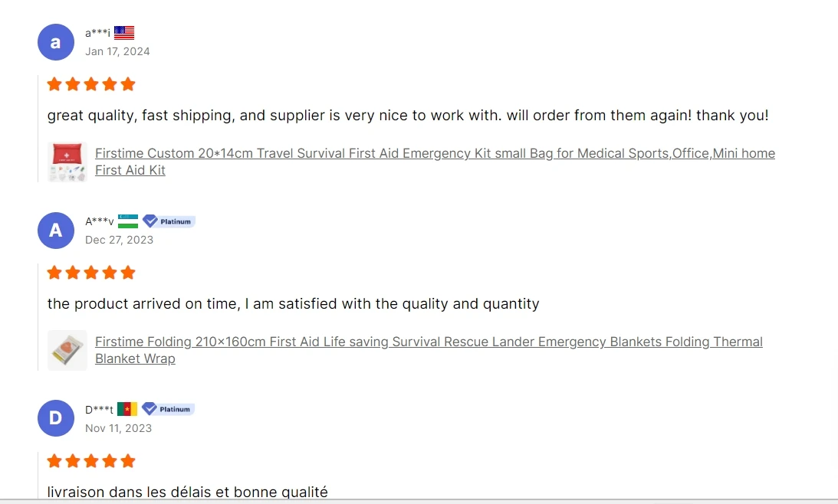
Task: Click the reviewer name a***i
Action: [97, 32]
